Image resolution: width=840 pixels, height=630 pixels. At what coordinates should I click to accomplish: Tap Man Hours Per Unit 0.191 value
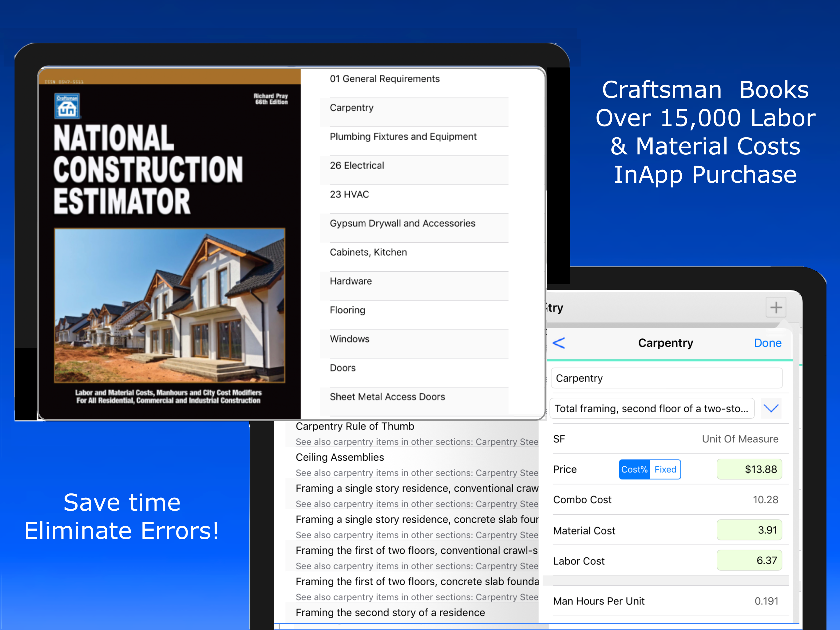point(766,601)
